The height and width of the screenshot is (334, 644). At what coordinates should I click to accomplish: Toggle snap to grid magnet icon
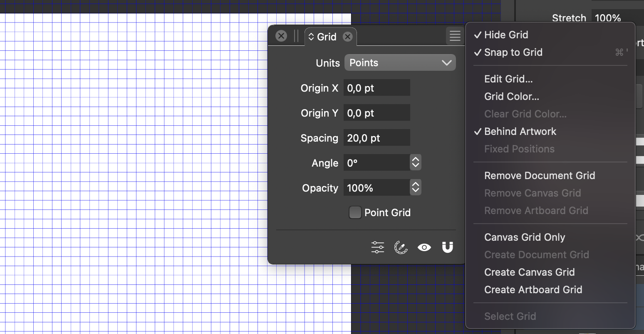click(447, 247)
